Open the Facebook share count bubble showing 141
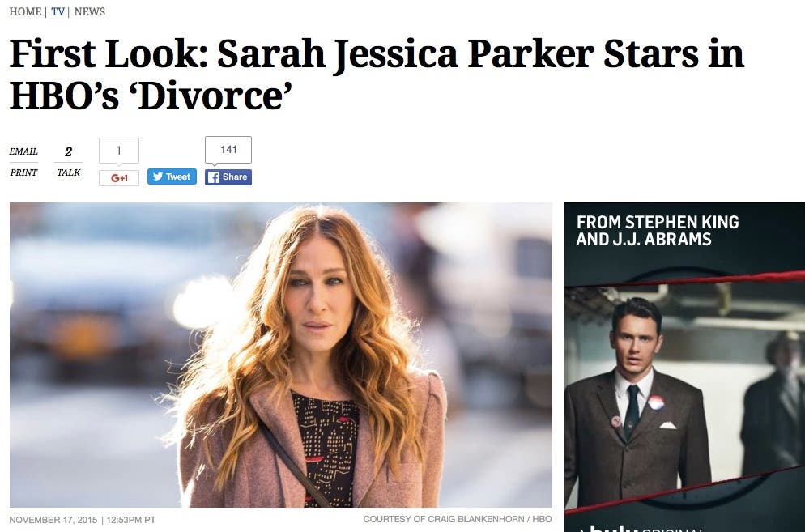 [228, 150]
